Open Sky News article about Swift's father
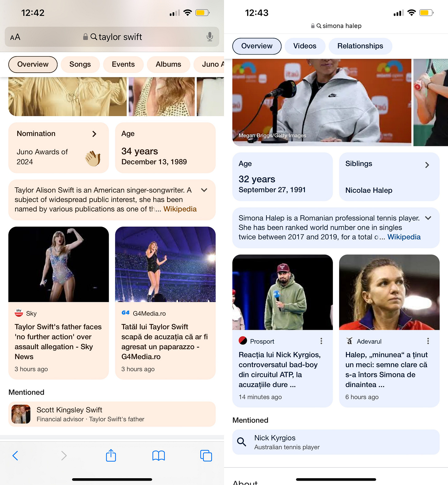 (58, 342)
